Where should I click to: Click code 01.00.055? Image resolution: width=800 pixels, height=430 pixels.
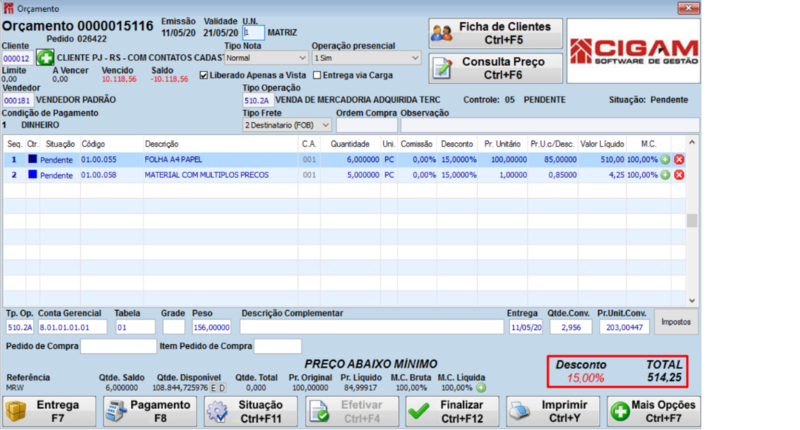[98, 160]
